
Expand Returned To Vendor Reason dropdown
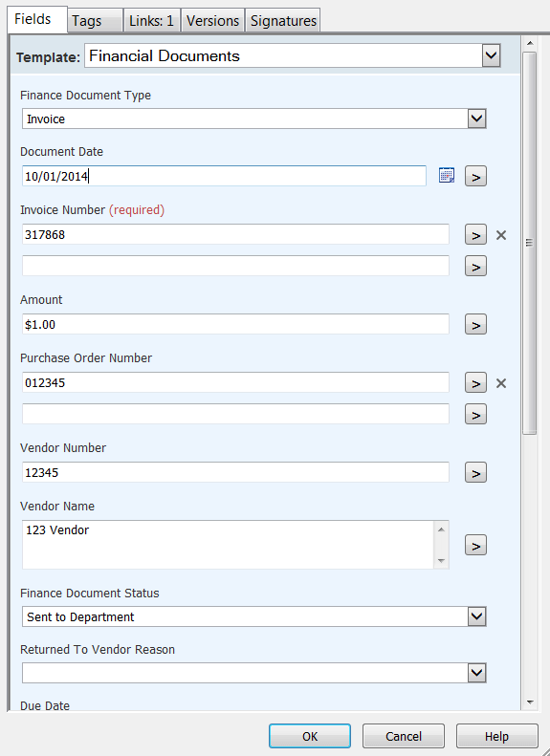pos(476,673)
